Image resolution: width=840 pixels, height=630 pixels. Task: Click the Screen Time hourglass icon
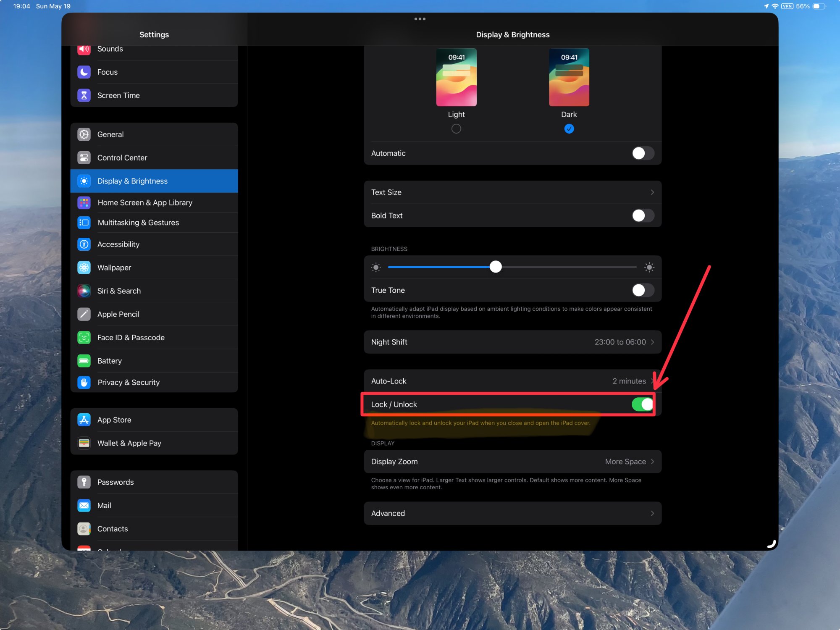(84, 95)
